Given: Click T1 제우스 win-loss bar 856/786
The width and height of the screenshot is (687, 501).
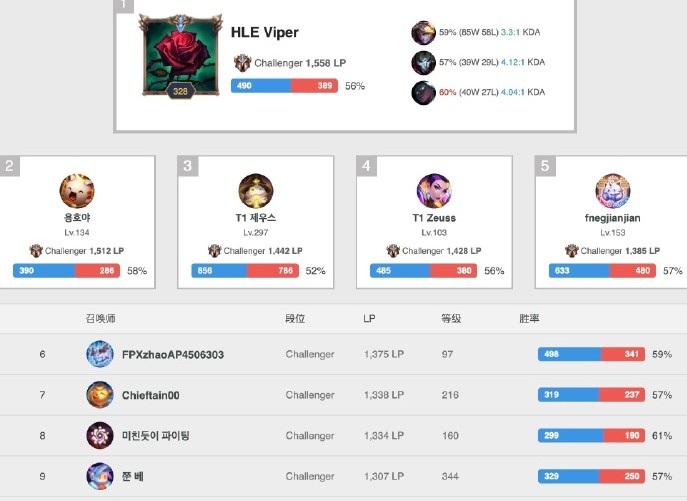Looking at the screenshot, I should tap(245, 270).
